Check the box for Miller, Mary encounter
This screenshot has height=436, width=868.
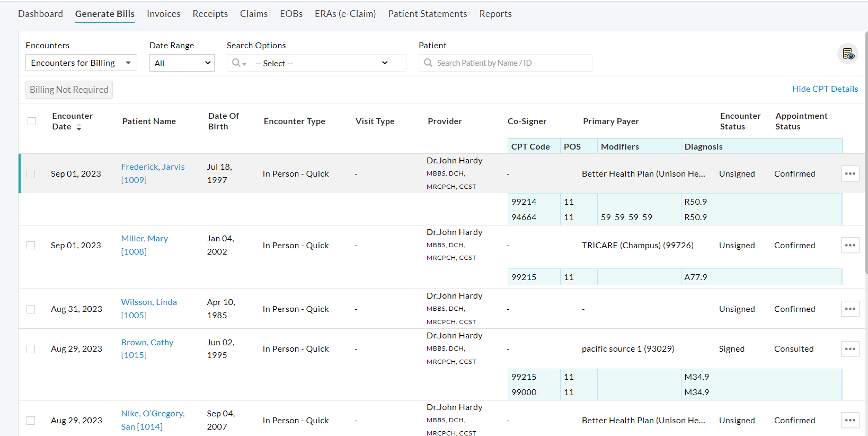click(31, 246)
